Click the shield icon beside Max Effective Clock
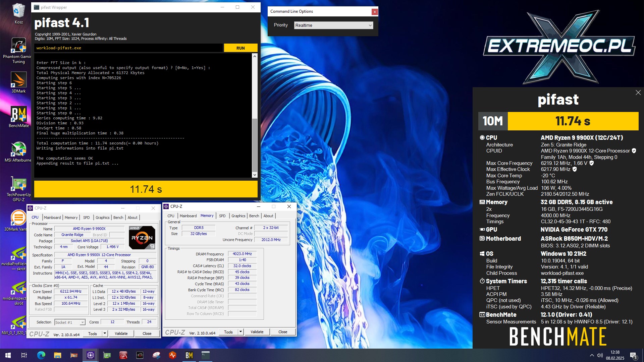Screen dimensions: 644x362 click(575, 169)
